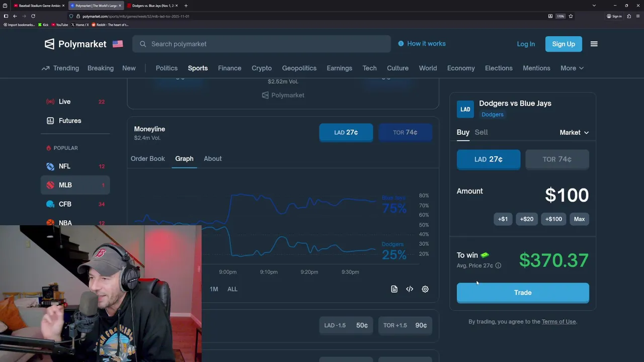Open the Terms of Use link
644x362 pixels.
tap(558, 322)
